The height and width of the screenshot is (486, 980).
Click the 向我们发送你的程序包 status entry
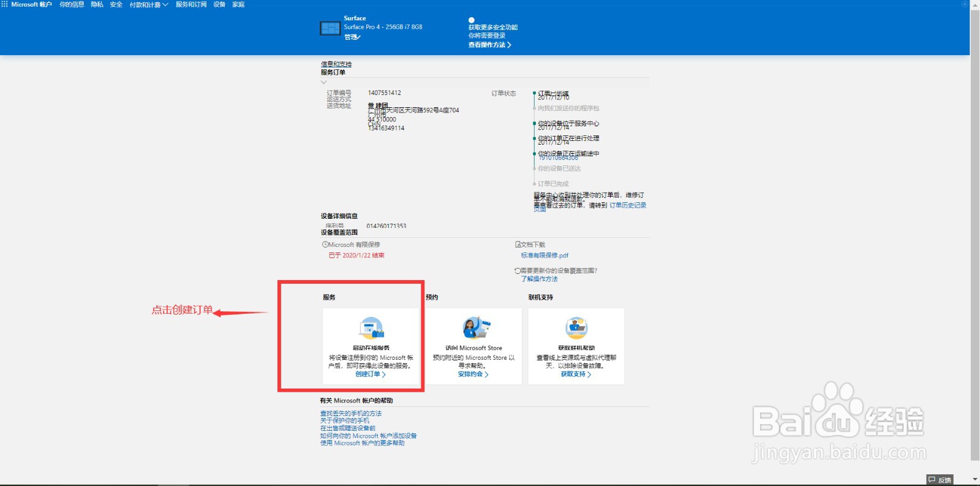pyautogui.click(x=568, y=108)
